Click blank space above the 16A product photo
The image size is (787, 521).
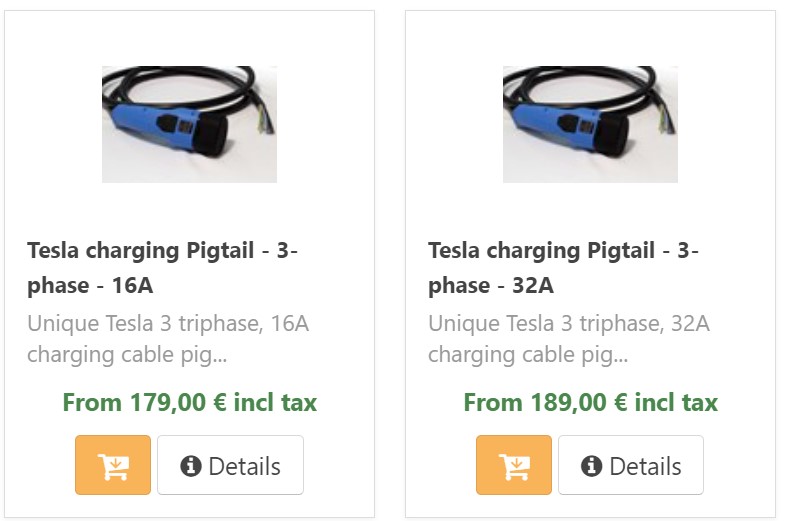tap(189, 38)
